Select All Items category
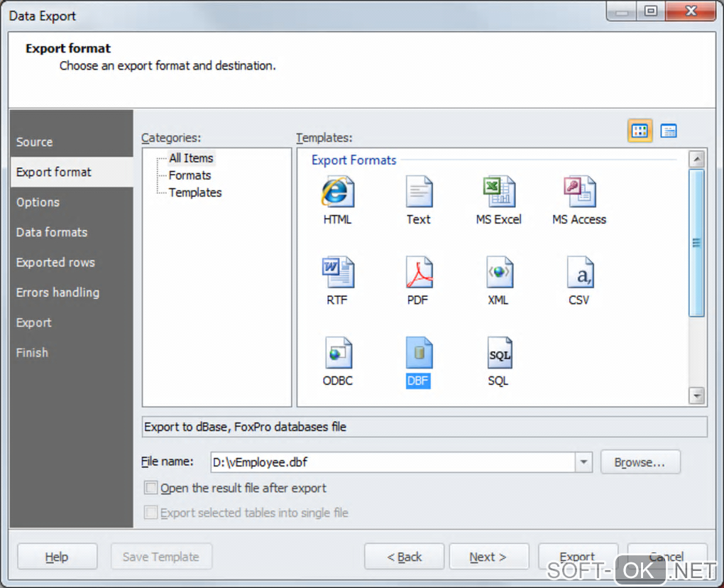This screenshot has width=724, height=588. 191,158
